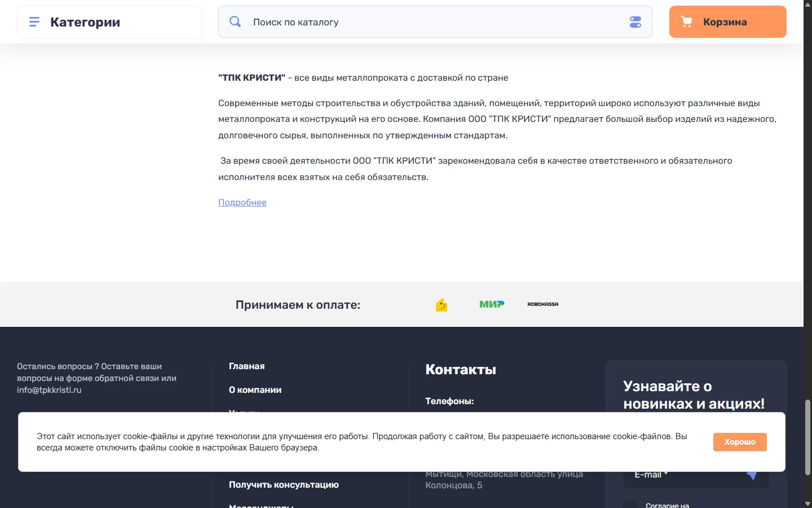Click the shopping cart icon

686,21
